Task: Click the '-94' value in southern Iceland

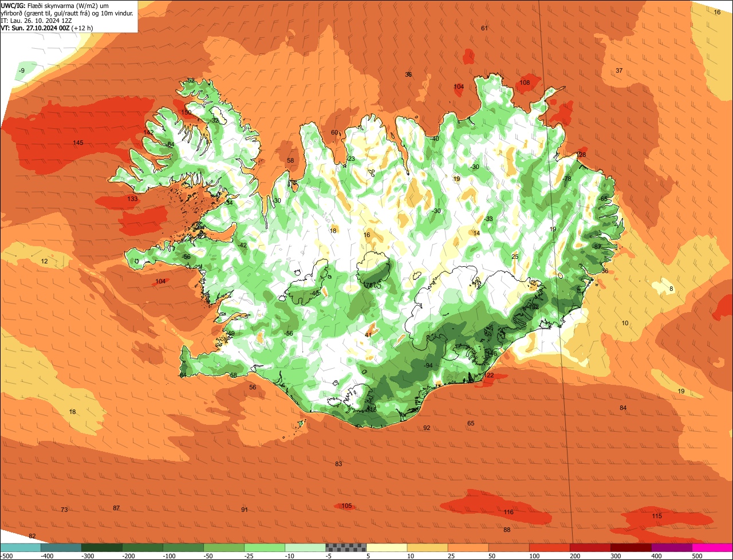Action: [x=428, y=365]
